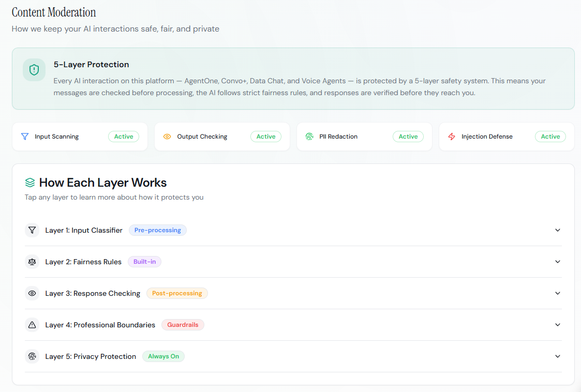Click the fingerprint icon beside PII Redaction
Viewport: 581px width, 392px height.
click(x=309, y=137)
